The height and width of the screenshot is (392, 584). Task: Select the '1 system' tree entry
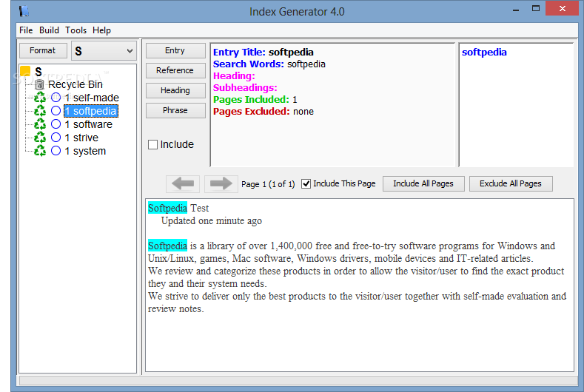[85, 151]
